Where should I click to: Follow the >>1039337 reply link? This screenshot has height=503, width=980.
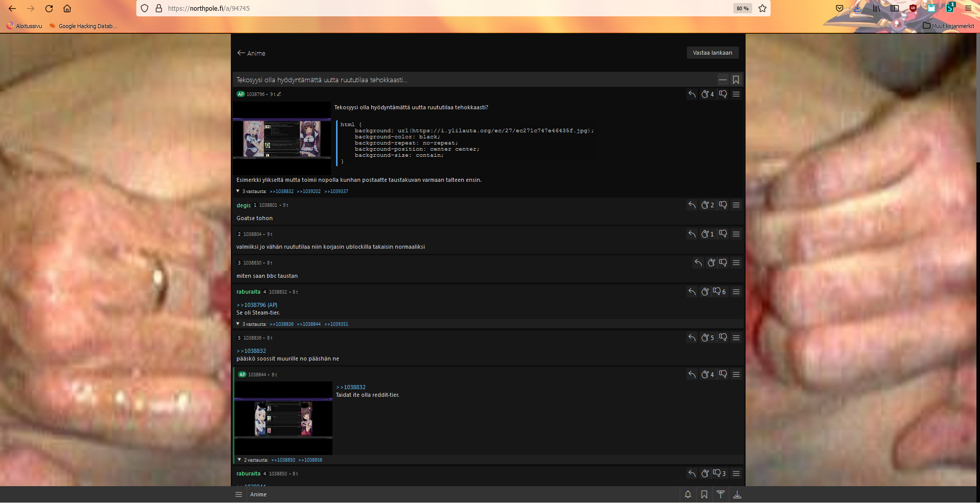tap(336, 191)
